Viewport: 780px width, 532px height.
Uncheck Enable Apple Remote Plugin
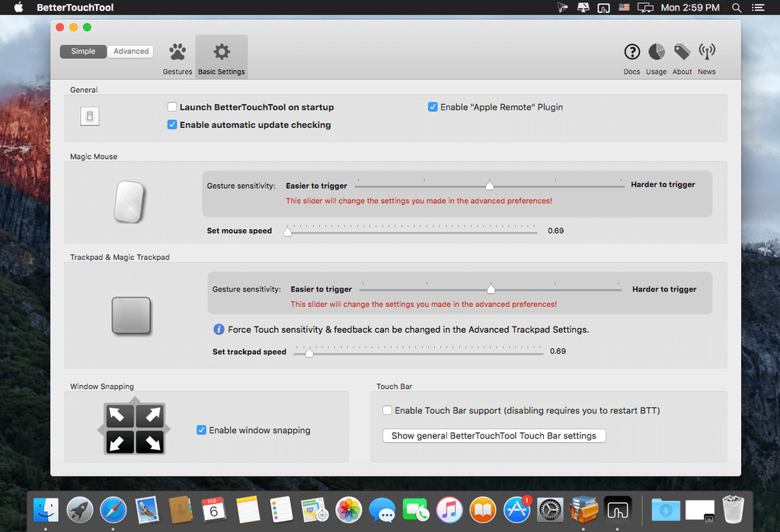click(x=433, y=107)
